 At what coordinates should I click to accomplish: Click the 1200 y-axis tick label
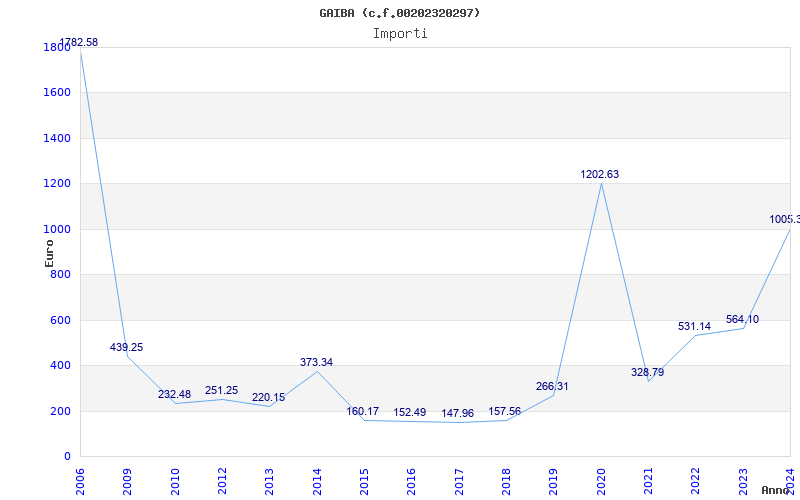(x=57, y=184)
